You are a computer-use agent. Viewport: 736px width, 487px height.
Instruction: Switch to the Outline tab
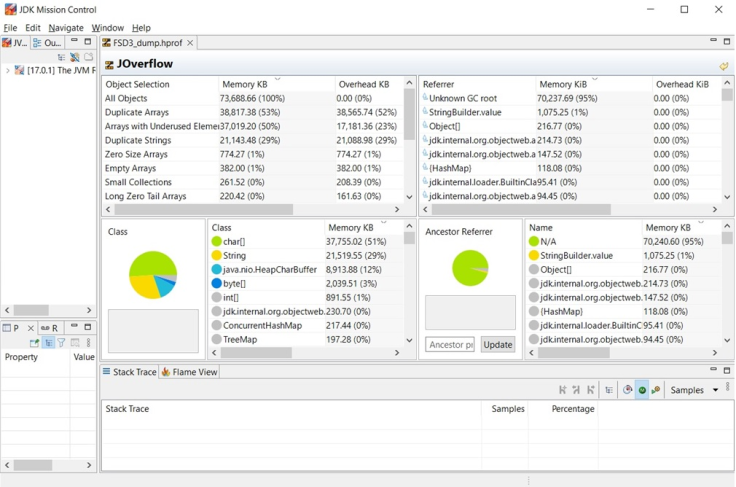click(47, 43)
